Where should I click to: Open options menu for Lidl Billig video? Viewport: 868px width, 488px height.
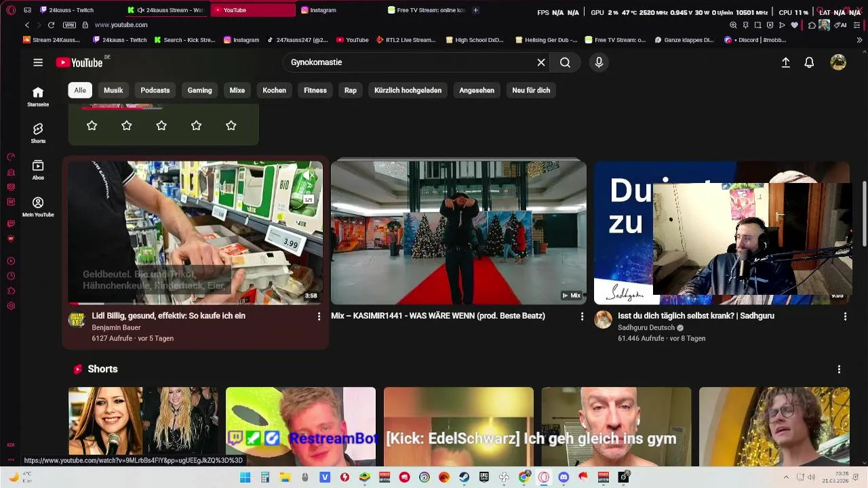319,317
